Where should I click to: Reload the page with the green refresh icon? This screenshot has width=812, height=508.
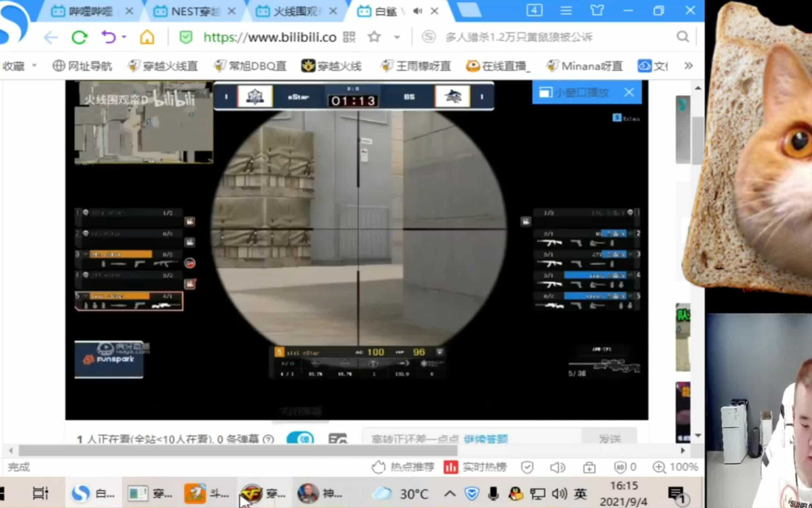pos(79,37)
